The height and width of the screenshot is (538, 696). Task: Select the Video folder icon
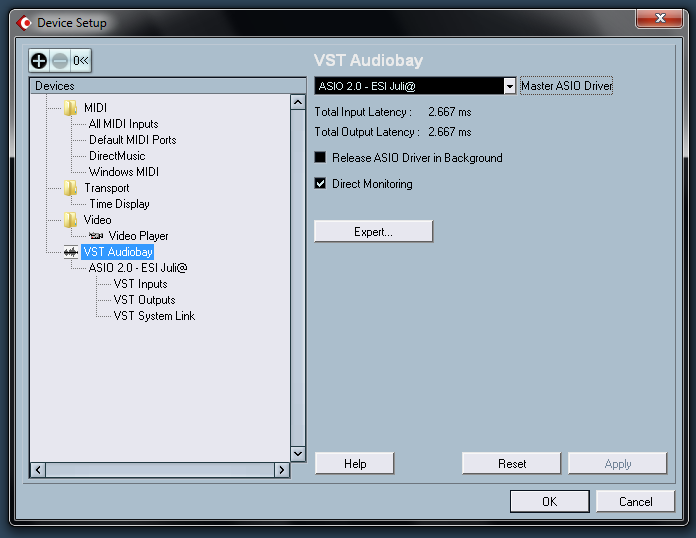70,220
